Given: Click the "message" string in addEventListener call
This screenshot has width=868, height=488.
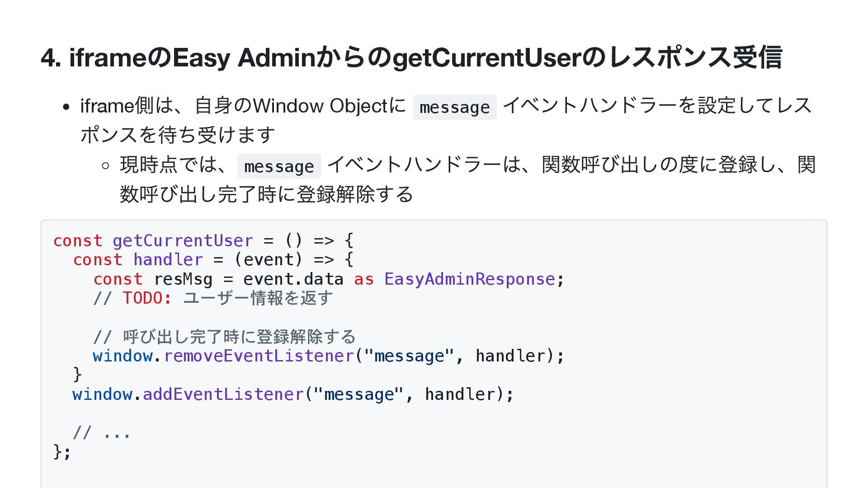Looking at the screenshot, I should click(359, 394).
